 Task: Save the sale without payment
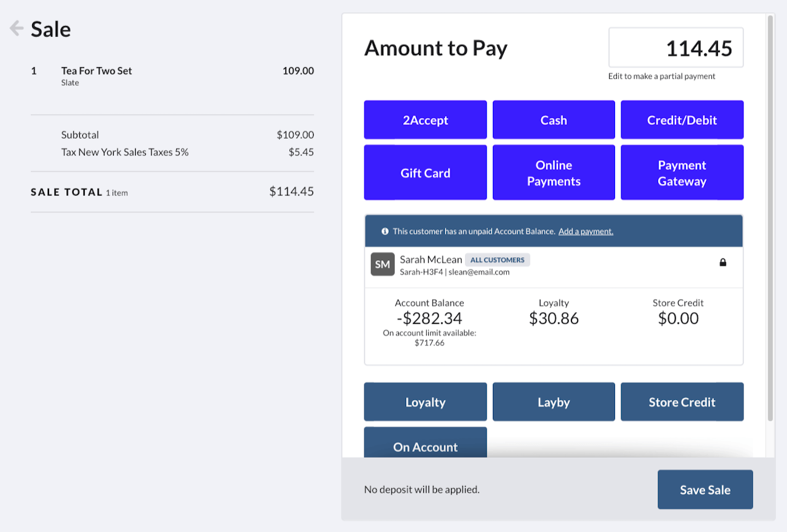pos(705,489)
